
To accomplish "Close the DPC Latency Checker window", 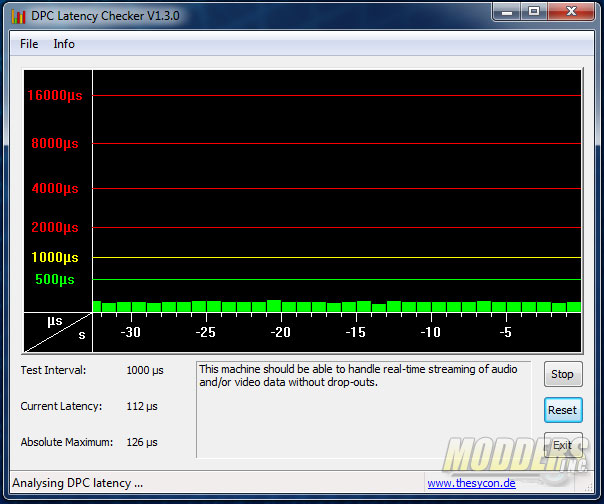I will [x=571, y=12].
